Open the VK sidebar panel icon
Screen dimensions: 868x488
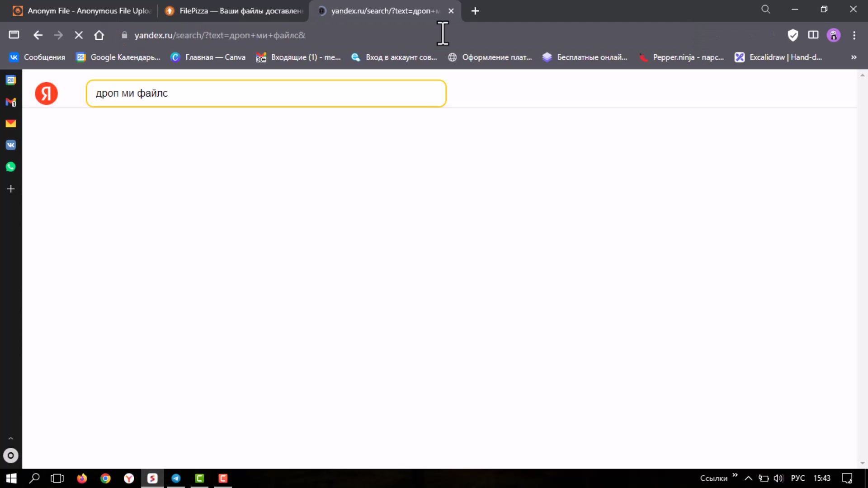point(11,145)
